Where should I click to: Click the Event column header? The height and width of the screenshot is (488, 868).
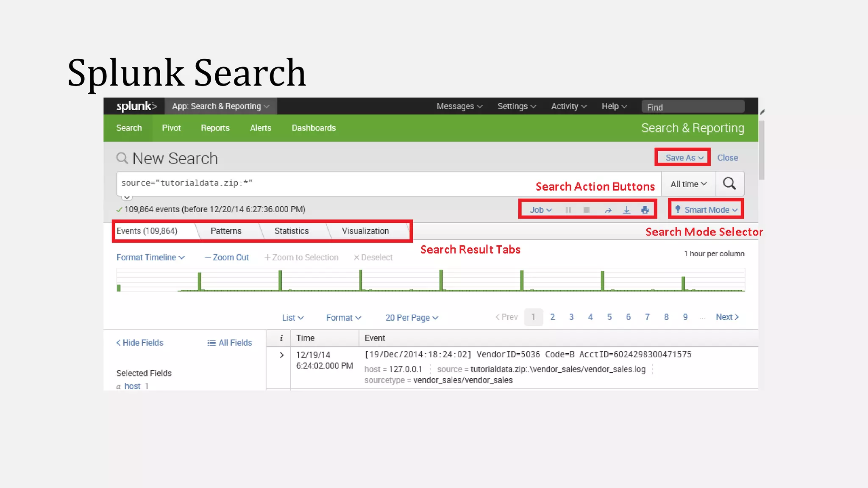coord(375,338)
